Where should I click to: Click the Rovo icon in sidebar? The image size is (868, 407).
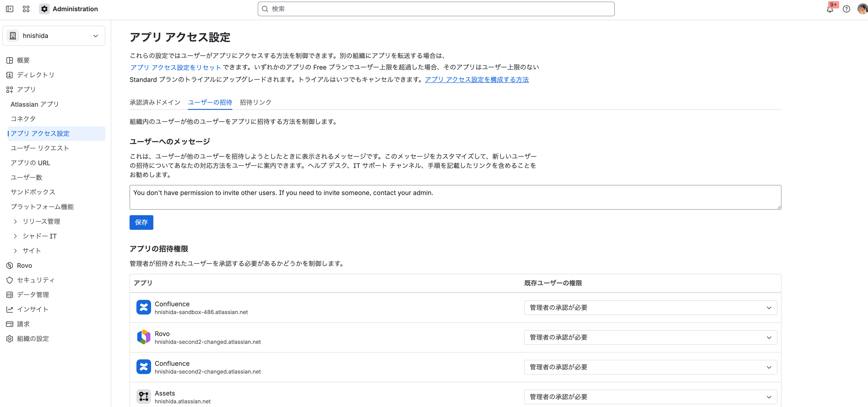[9, 266]
